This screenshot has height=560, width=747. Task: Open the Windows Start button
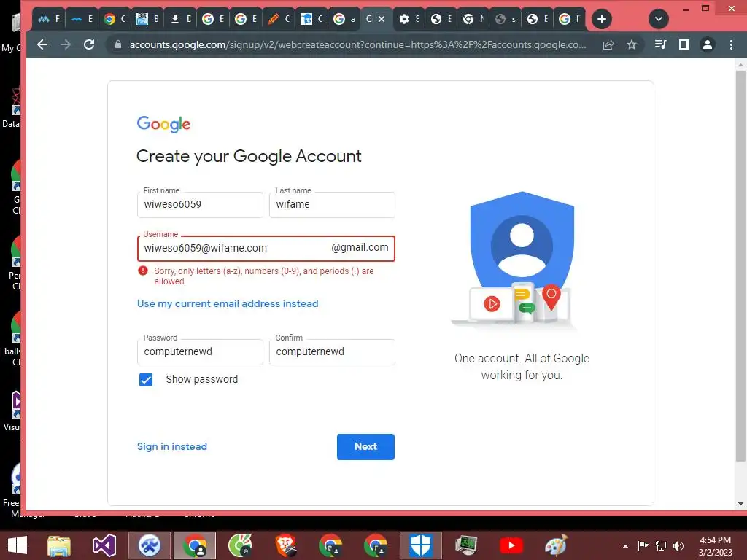18,545
